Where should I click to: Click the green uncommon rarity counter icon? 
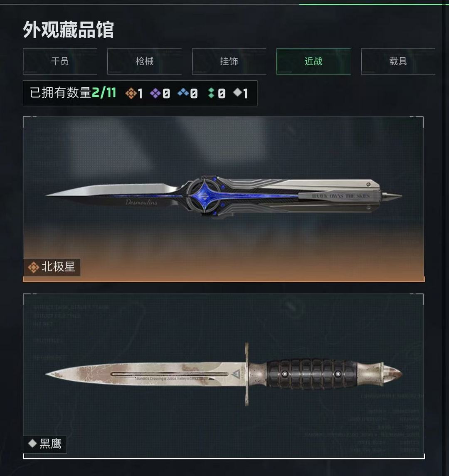211,93
